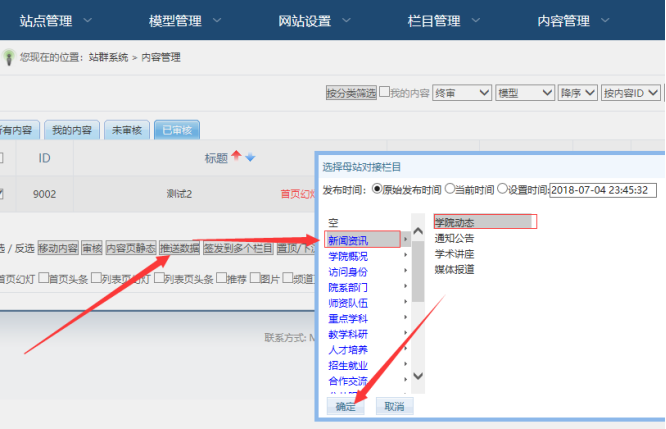
Task: Click the scroll-down arrow in the column list
Action: click(x=417, y=377)
